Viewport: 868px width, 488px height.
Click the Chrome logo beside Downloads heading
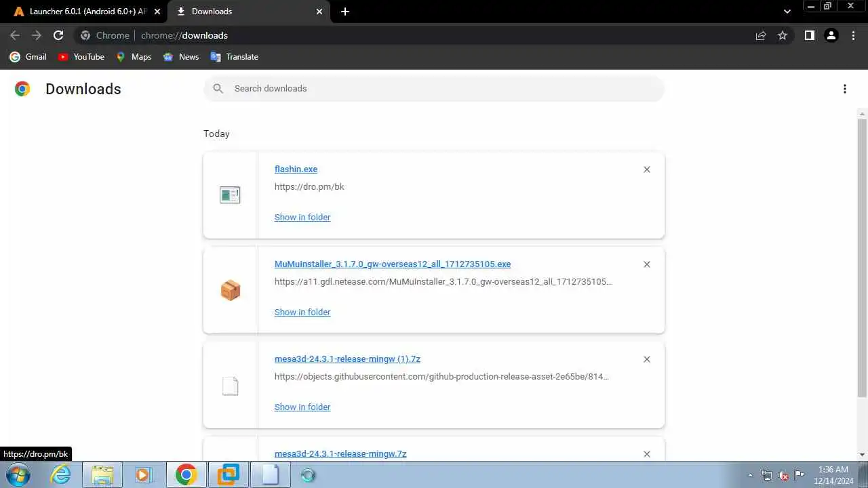tap(22, 89)
